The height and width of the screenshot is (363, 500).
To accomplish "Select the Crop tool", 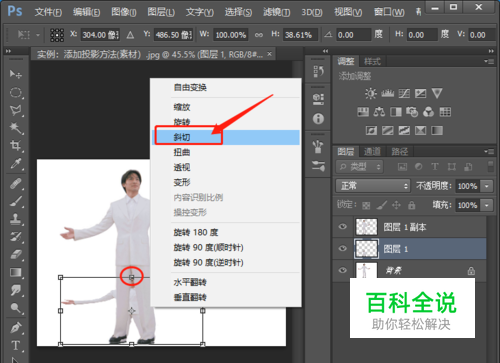I will 15,145.
